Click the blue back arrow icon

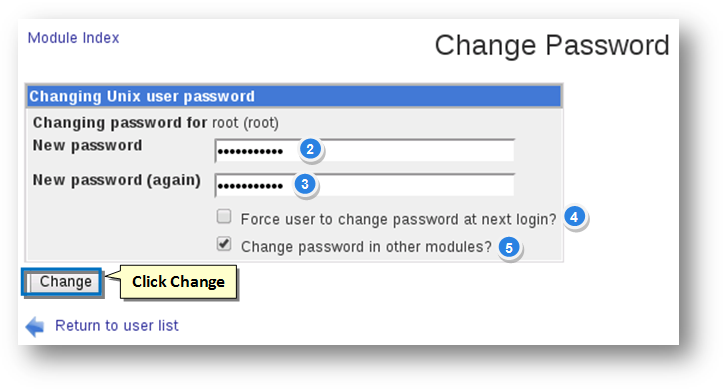pos(35,326)
